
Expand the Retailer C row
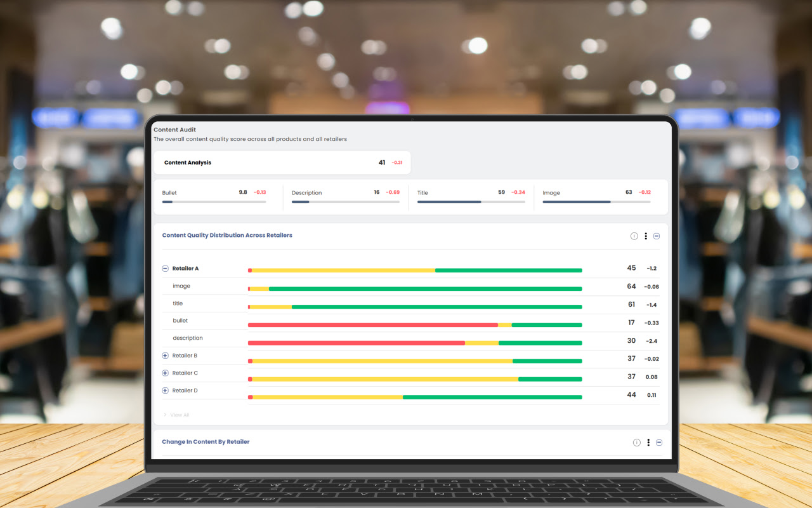[166, 373]
